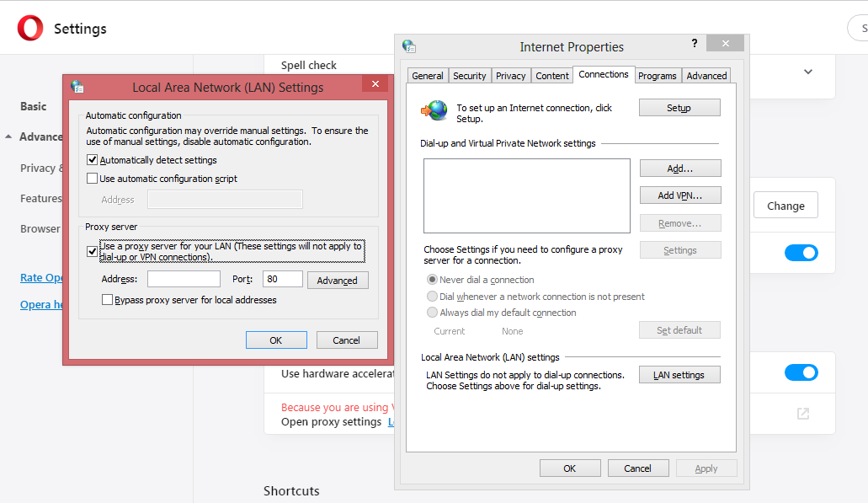Open the chevron dropdown in the settings panel
The height and width of the screenshot is (503, 868).
807,72
